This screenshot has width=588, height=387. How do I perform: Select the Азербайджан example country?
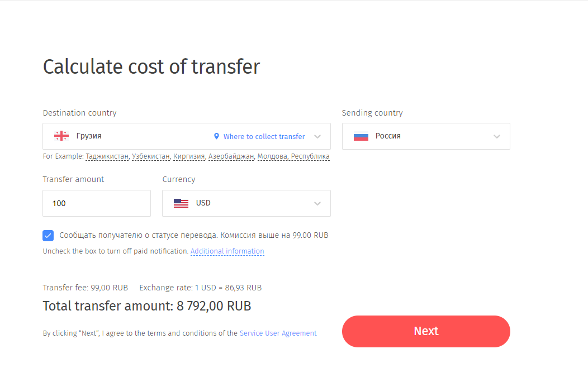(231, 156)
